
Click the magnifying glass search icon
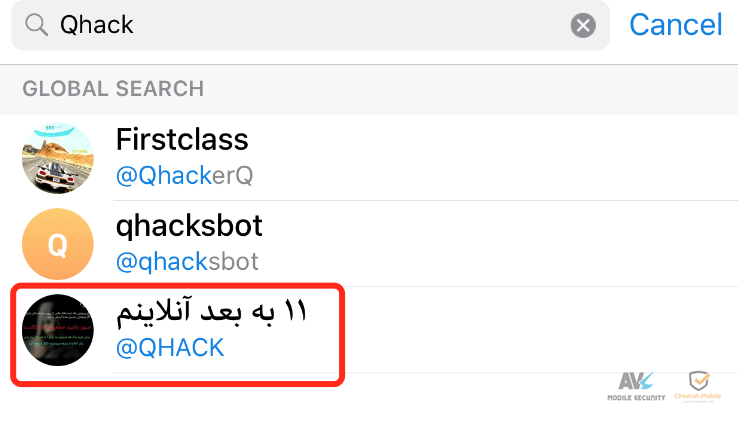(36, 25)
